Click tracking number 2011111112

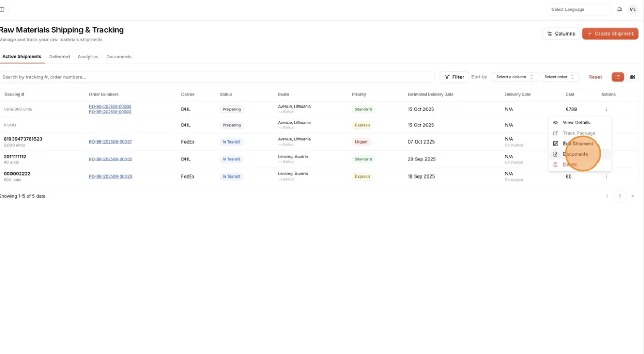pos(15,156)
